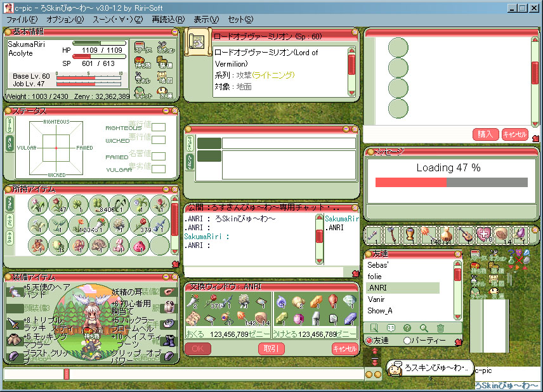The image size is (543, 392).
Task: Click the ろスキンびゅ〜わ chat room bubble
Action: pyautogui.click(x=430, y=368)
